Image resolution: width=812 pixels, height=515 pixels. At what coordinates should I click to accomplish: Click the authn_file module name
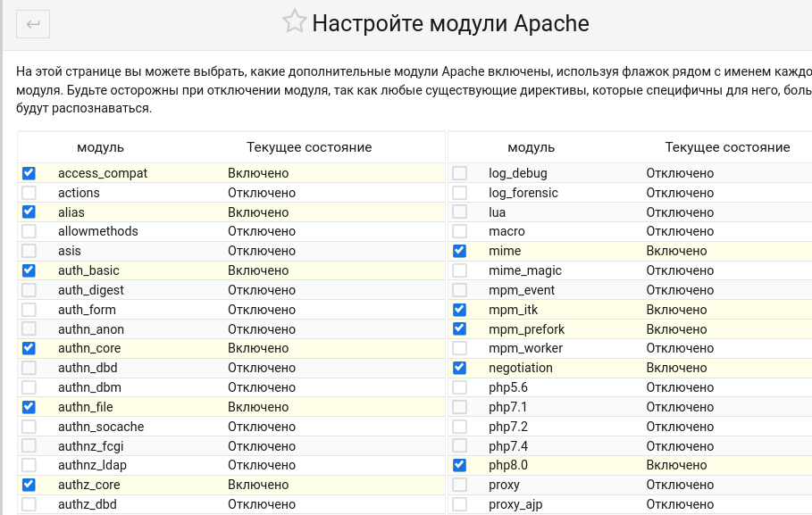click(x=86, y=407)
